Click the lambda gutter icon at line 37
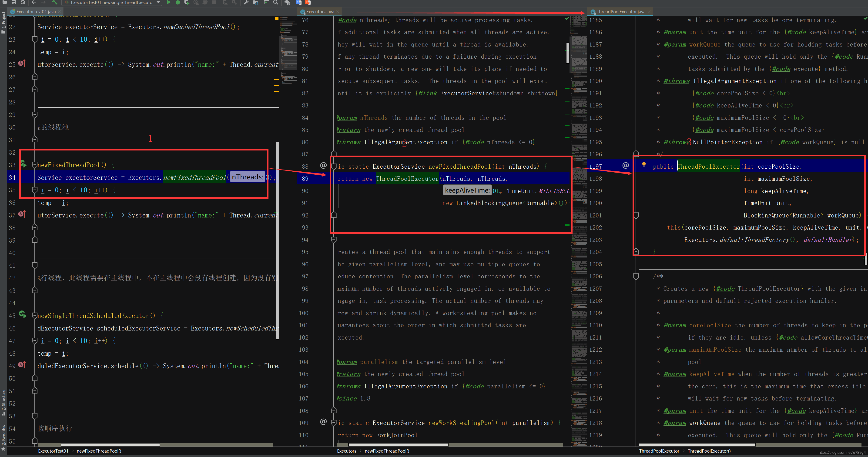The width and height of the screenshot is (868, 457). (22, 214)
